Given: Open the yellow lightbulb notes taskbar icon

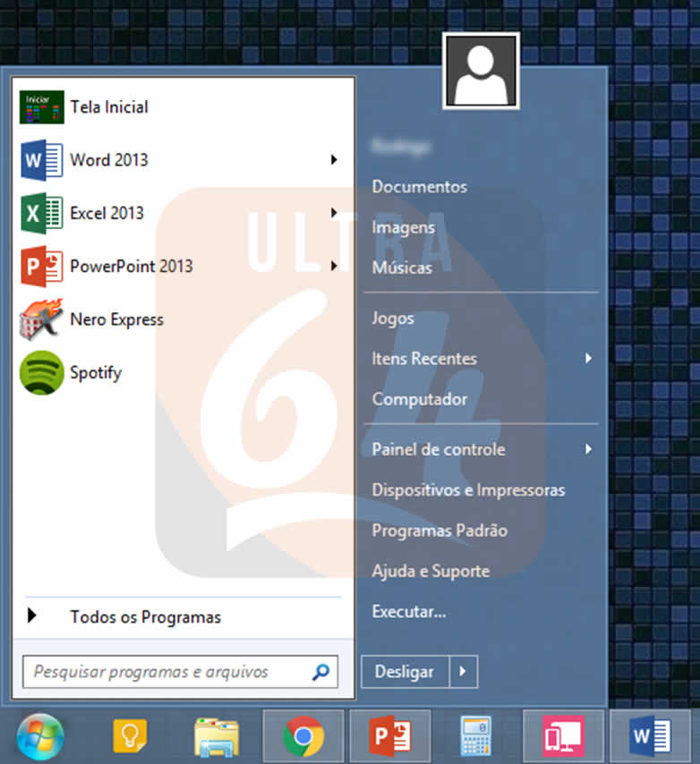Looking at the screenshot, I should point(130,737).
